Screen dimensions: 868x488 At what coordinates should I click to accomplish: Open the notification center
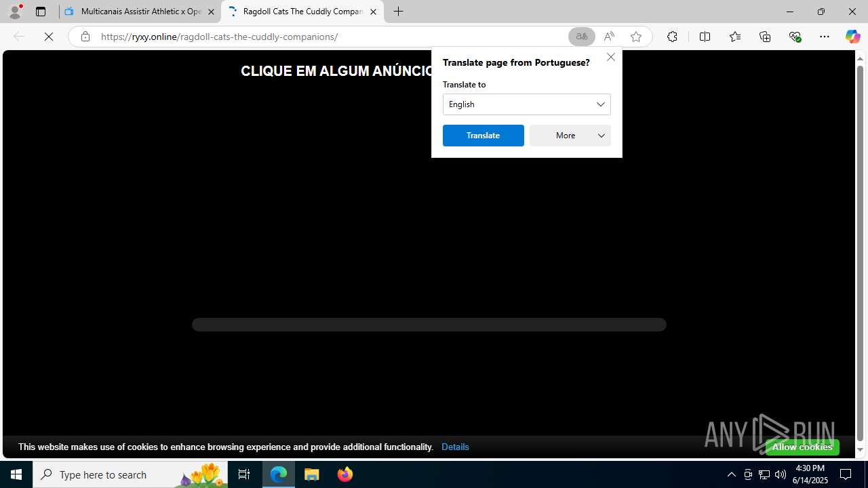point(846,474)
